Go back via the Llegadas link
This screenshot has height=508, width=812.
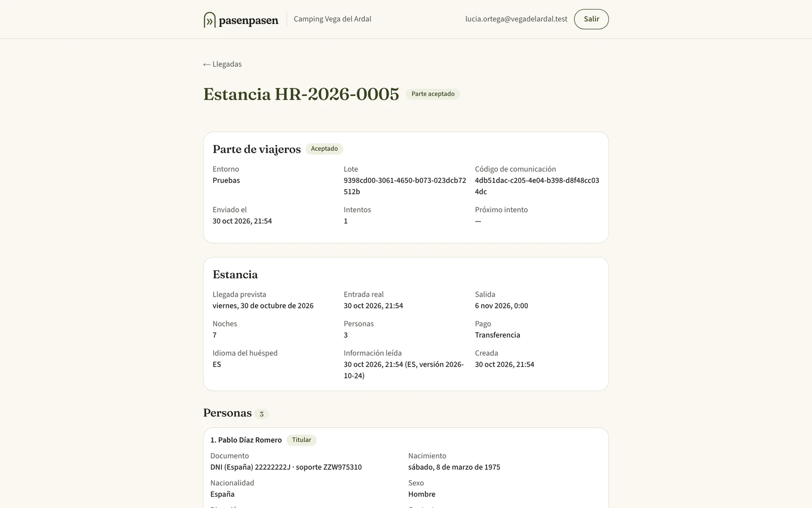[222, 64]
